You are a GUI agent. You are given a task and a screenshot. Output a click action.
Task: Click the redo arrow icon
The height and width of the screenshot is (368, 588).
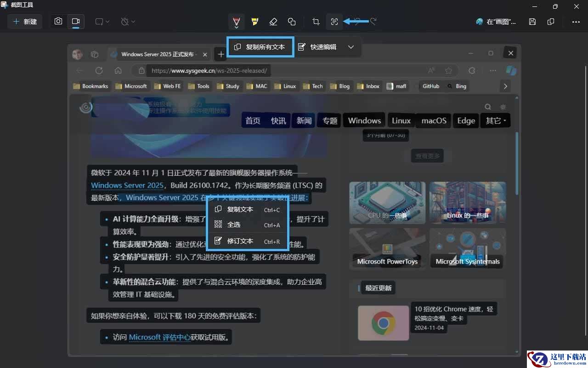(x=373, y=21)
